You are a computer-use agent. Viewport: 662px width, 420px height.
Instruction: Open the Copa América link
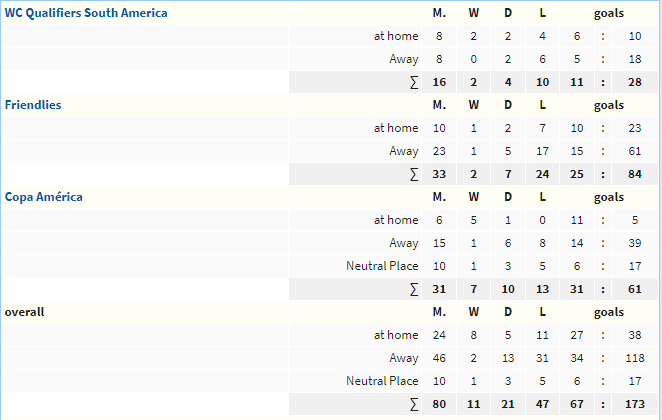(43, 197)
